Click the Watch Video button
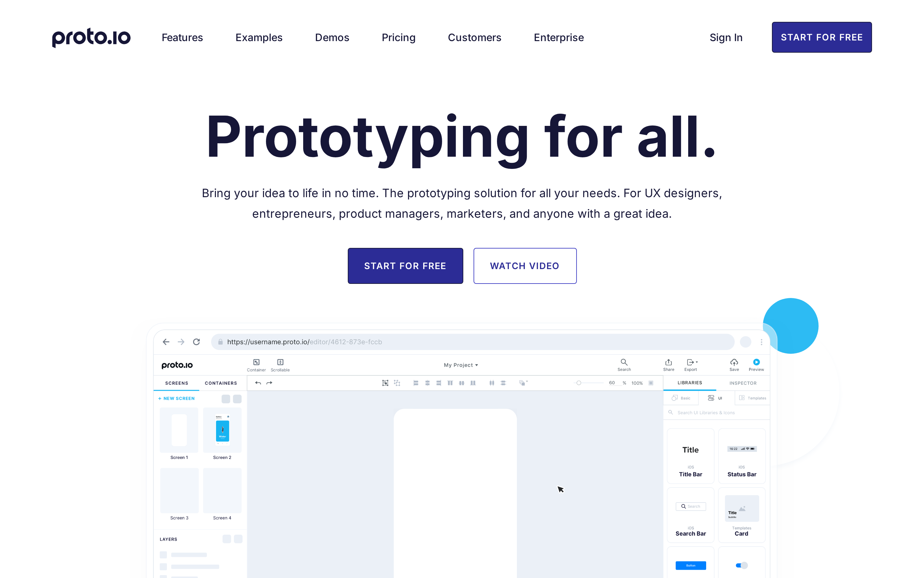This screenshot has height=578, width=924. (x=525, y=266)
